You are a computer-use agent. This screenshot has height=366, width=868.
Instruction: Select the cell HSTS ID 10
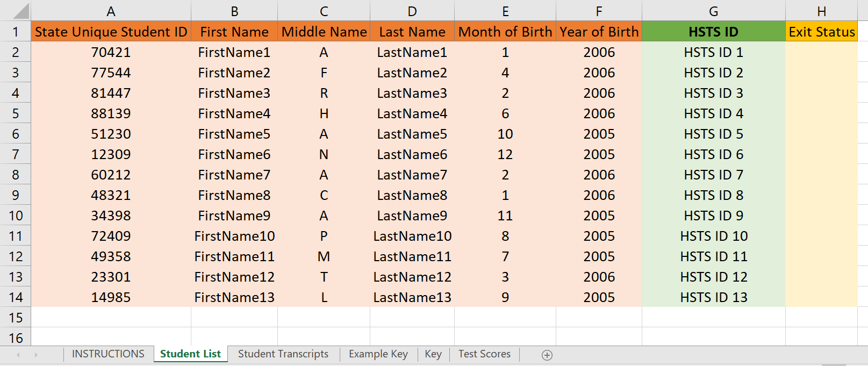click(713, 236)
